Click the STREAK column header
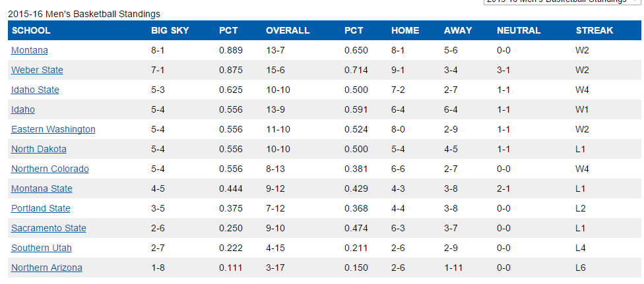 [x=595, y=30]
